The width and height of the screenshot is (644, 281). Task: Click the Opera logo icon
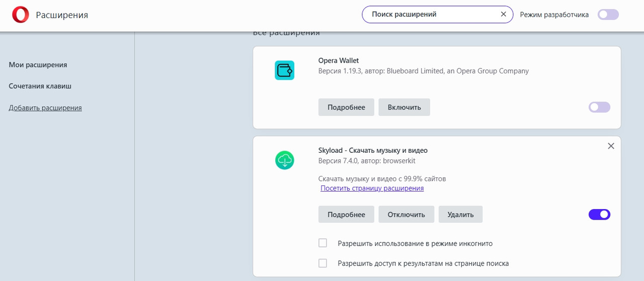[x=21, y=15]
